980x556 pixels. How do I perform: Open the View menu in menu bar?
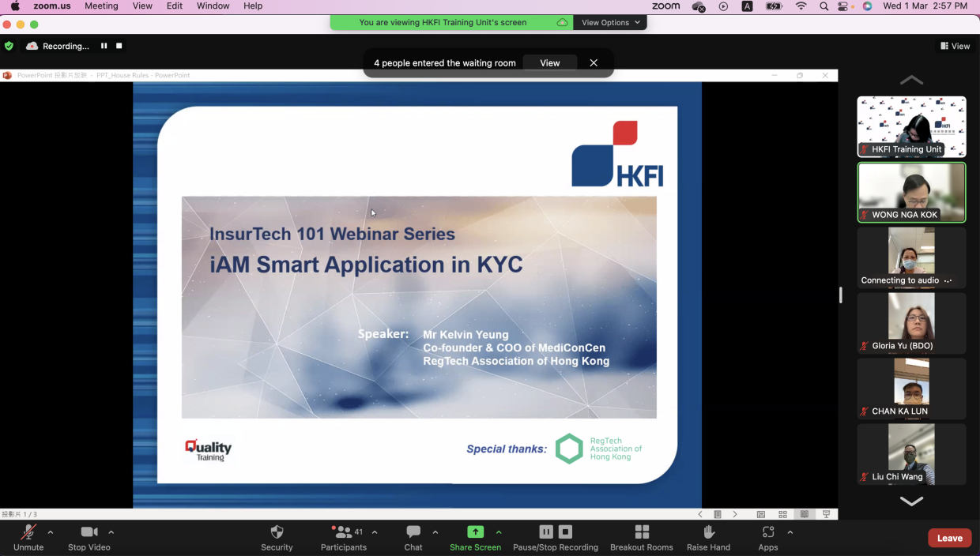click(x=142, y=6)
